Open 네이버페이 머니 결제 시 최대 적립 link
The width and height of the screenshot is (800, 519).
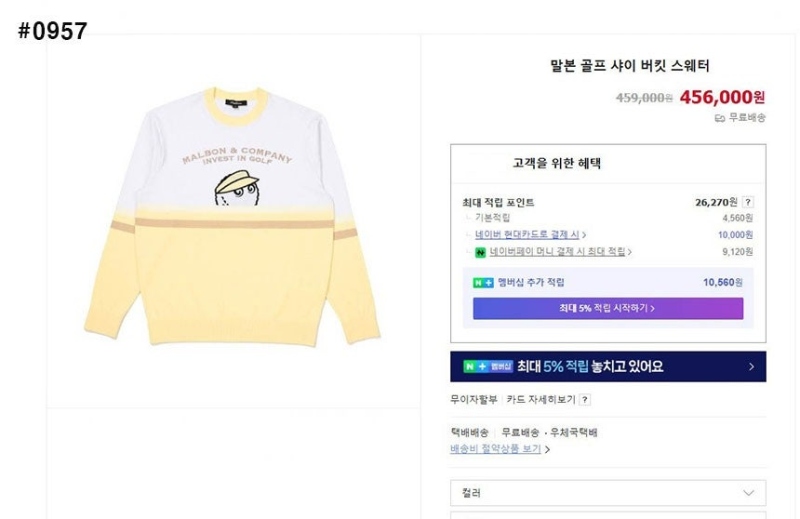(557, 252)
